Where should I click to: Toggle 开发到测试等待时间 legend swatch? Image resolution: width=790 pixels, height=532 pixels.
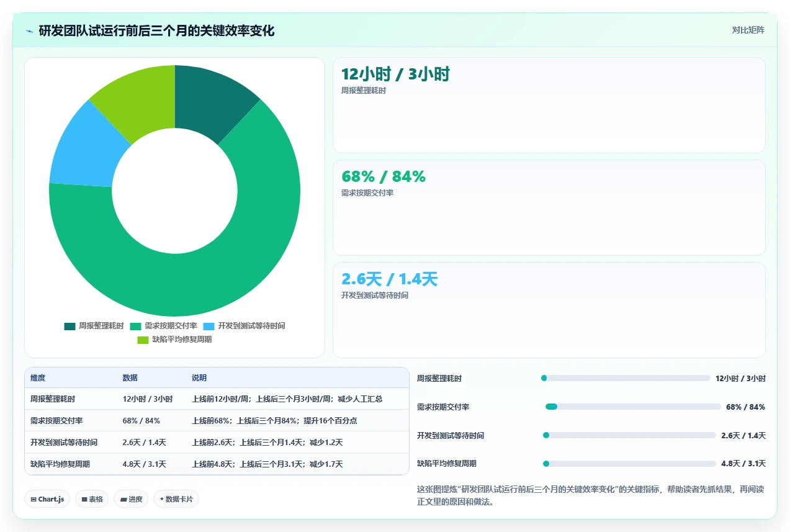pyautogui.click(x=209, y=326)
